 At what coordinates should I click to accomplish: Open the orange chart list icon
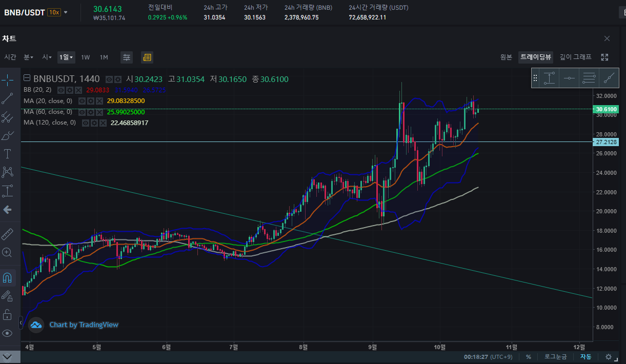(147, 57)
